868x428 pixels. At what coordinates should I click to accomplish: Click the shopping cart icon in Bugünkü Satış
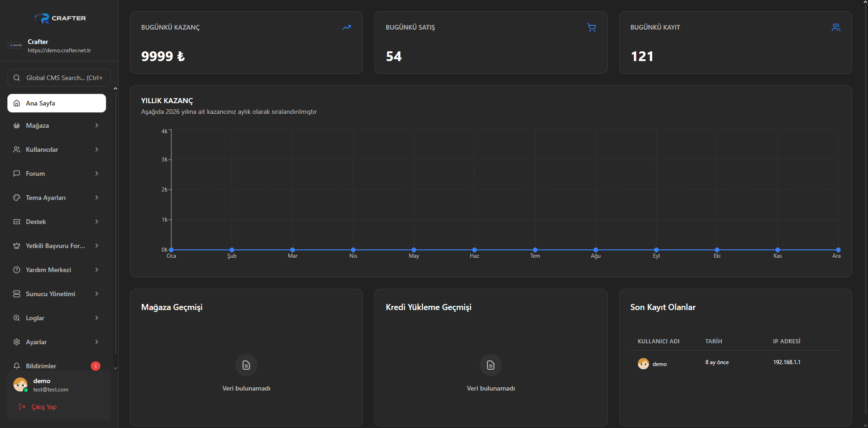pos(591,27)
